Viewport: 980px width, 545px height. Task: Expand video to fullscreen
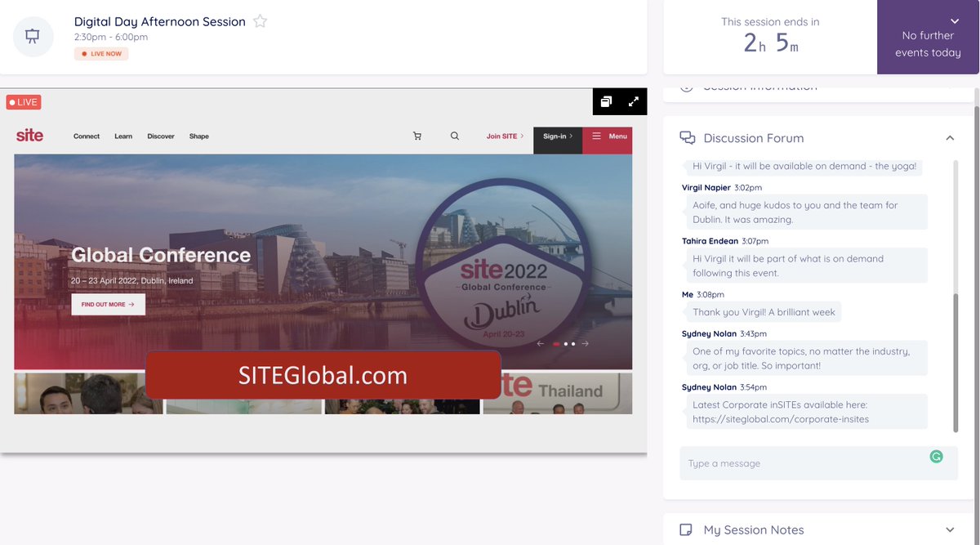[634, 101]
